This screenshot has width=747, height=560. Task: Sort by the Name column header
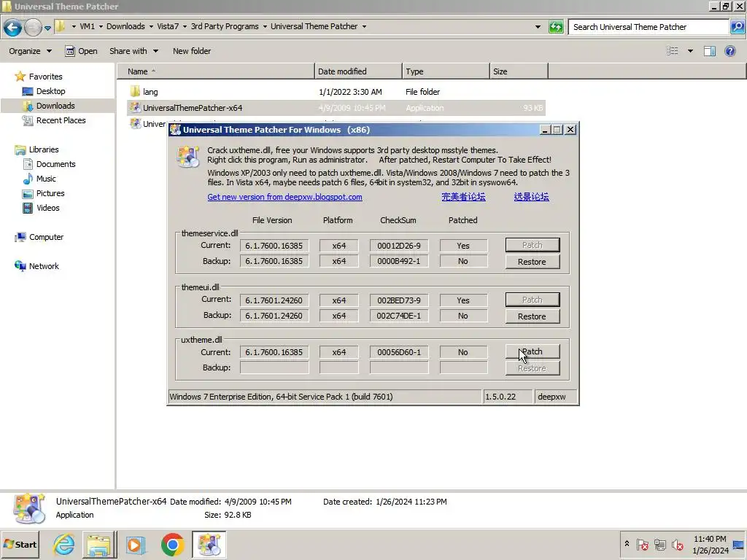216,71
